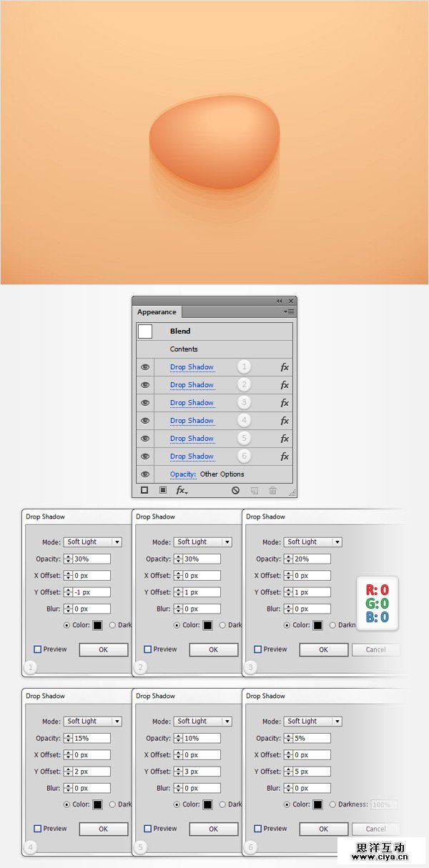
Task: Open Mode dropdown in the 5% opacity dialog
Action: [x=313, y=722]
